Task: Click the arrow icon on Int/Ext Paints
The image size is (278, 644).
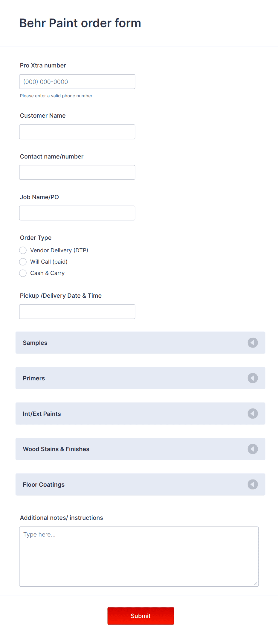Action: 252,414
